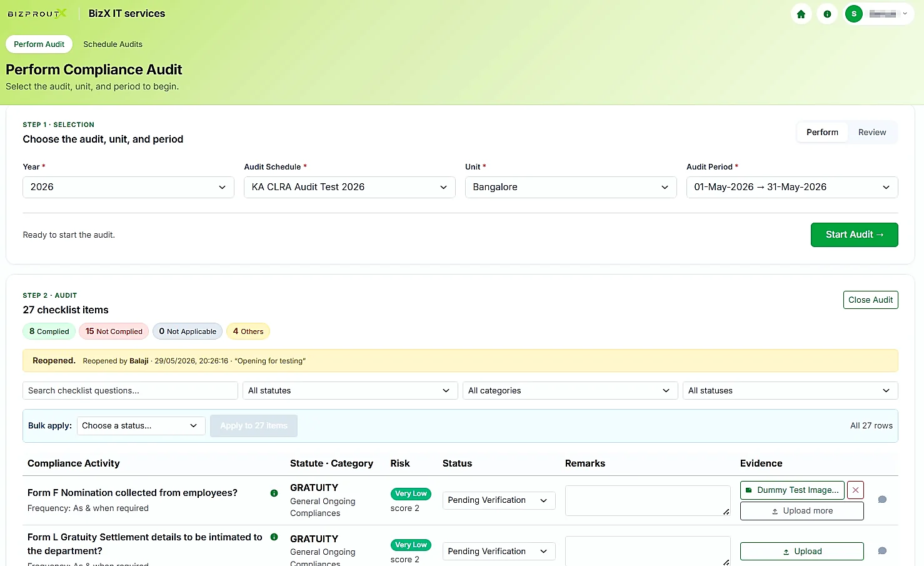
Task: Remove Dummy Test Image evidence file
Action: tap(855, 490)
